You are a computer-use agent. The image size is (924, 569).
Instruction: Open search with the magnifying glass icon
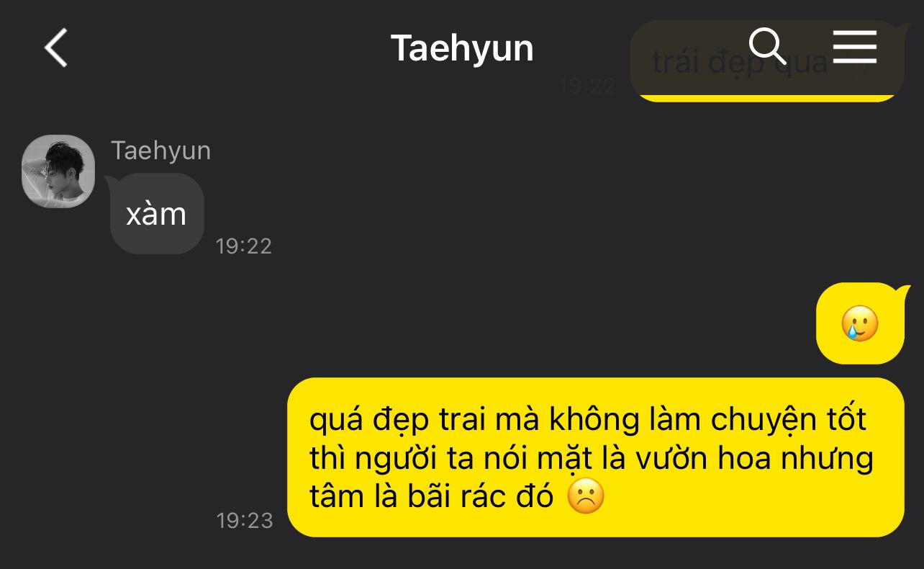(x=767, y=46)
